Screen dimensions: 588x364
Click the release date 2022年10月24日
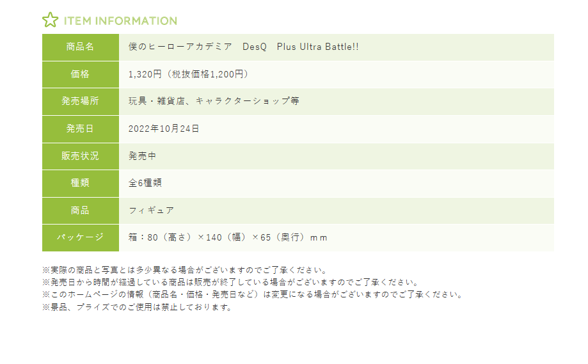164,129
